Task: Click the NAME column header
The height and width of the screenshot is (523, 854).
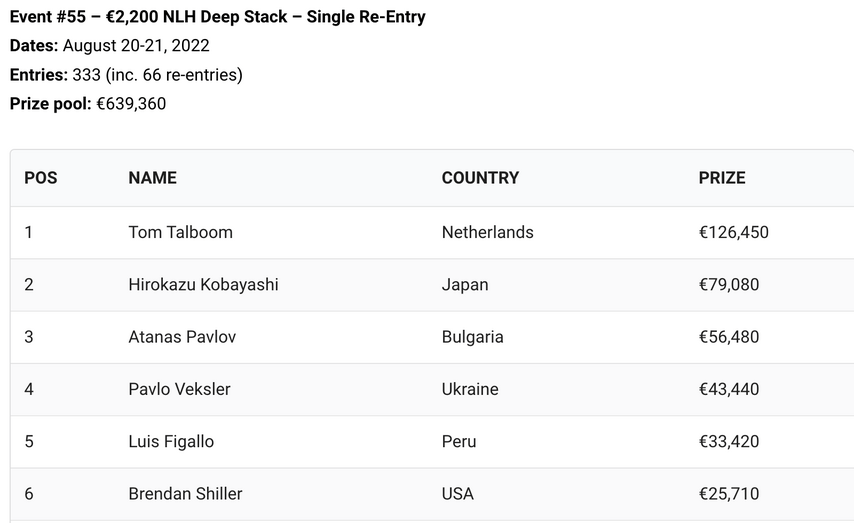Action: tap(152, 178)
